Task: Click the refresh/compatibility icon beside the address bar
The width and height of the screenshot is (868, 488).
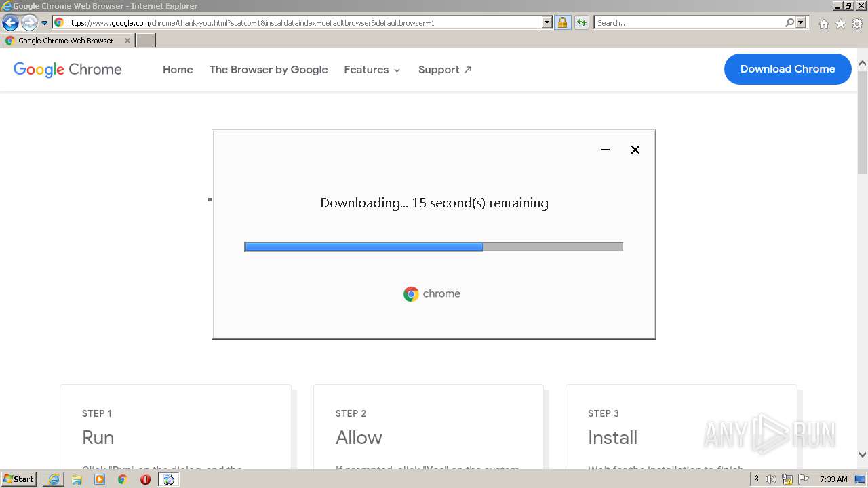Action: pos(582,22)
